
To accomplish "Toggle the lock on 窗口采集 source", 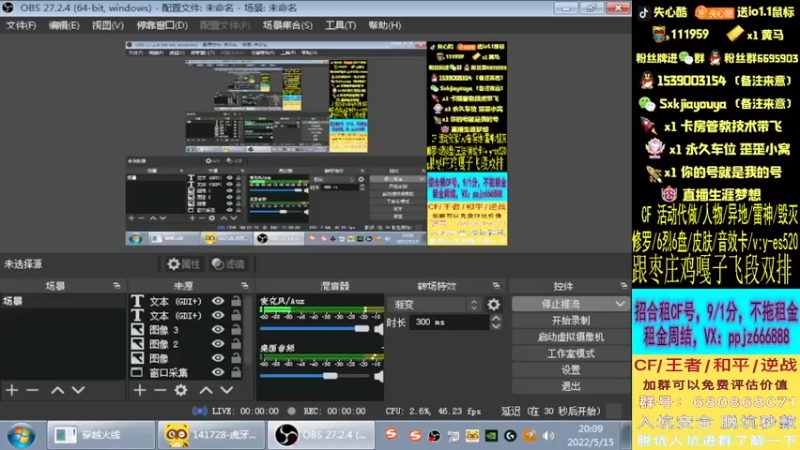I will [236, 372].
